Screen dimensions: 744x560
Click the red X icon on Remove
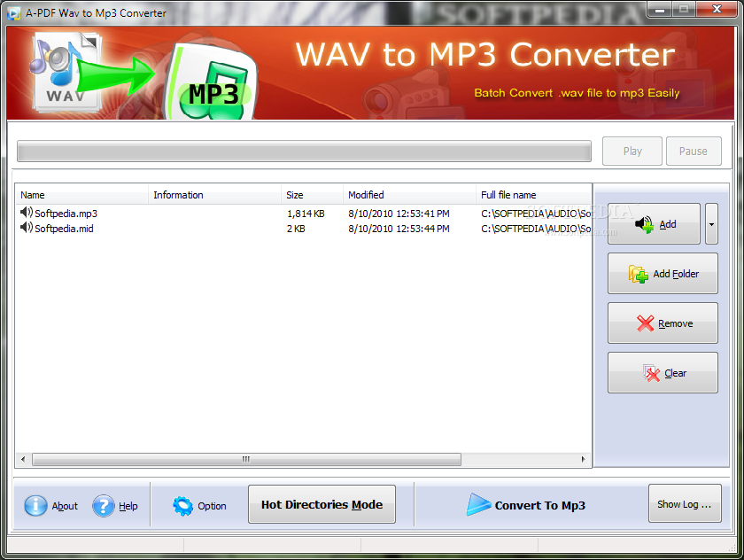[x=646, y=323]
